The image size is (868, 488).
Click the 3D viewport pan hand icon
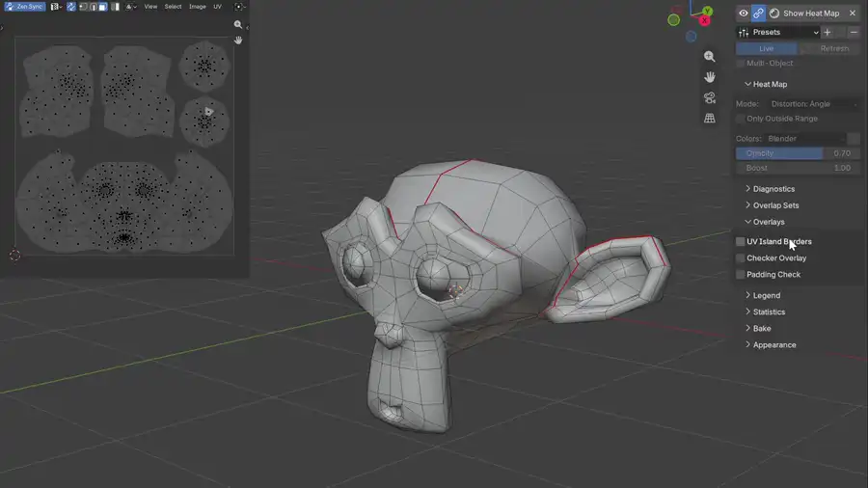(x=709, y=77)
